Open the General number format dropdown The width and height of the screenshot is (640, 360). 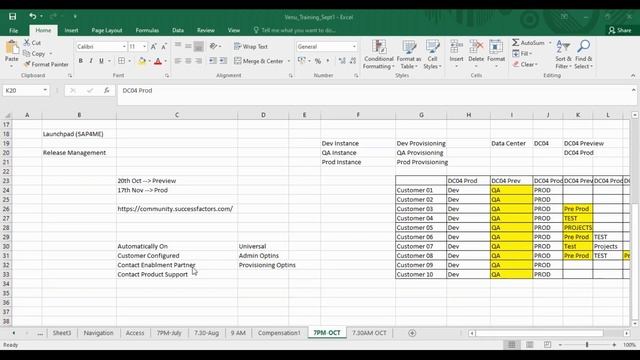click(x=354, y=47)
